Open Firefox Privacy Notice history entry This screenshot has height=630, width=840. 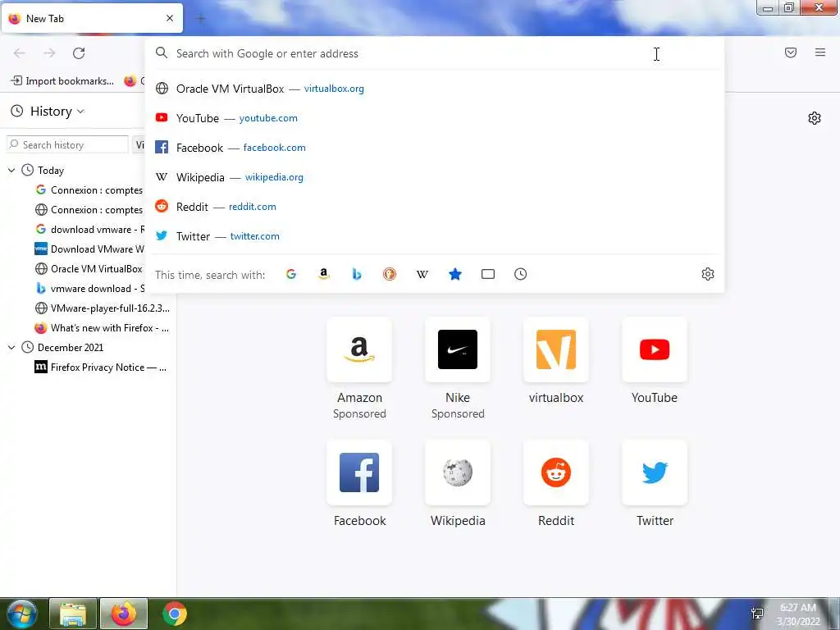tap(102, 367)
